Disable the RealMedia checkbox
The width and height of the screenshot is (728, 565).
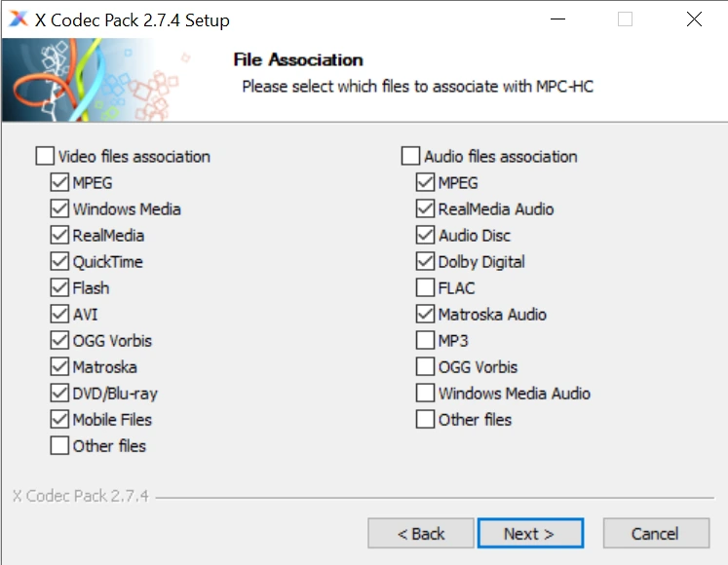[x=59, y=236]
